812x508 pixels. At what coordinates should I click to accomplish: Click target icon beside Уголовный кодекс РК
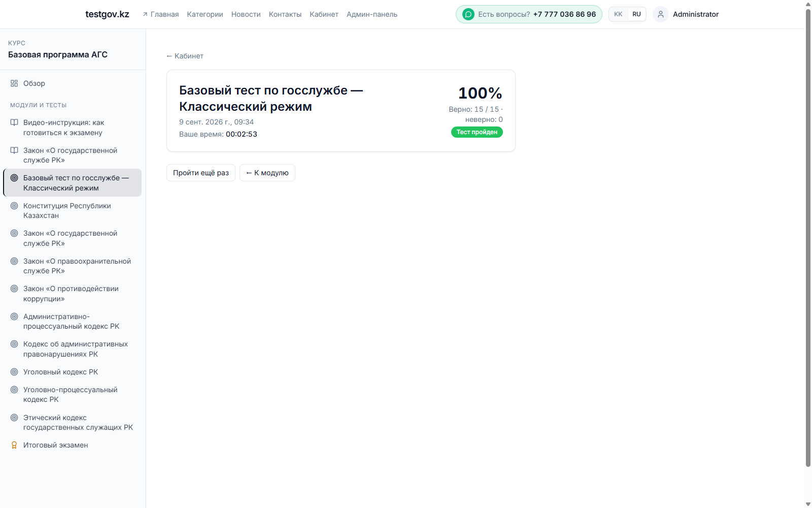(14, 372)
